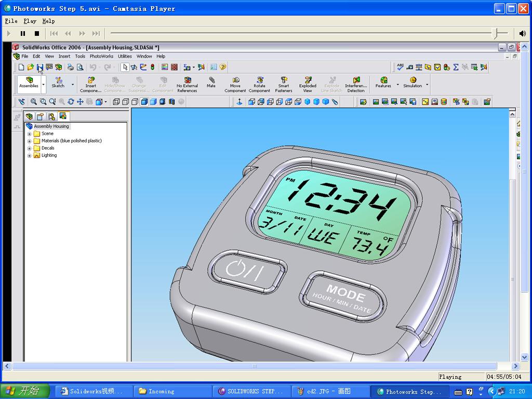Stop the Camtasia video playback
The width and height of the screenshot is (532, 399).
tap(37, 33)
